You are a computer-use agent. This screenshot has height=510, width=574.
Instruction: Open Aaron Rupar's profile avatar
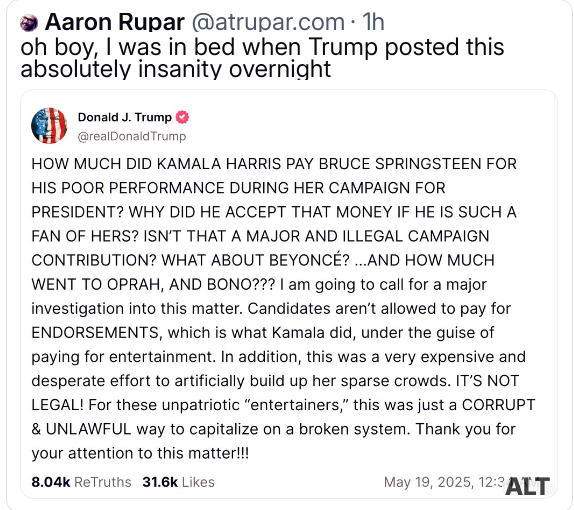click(x=29, y=23)
